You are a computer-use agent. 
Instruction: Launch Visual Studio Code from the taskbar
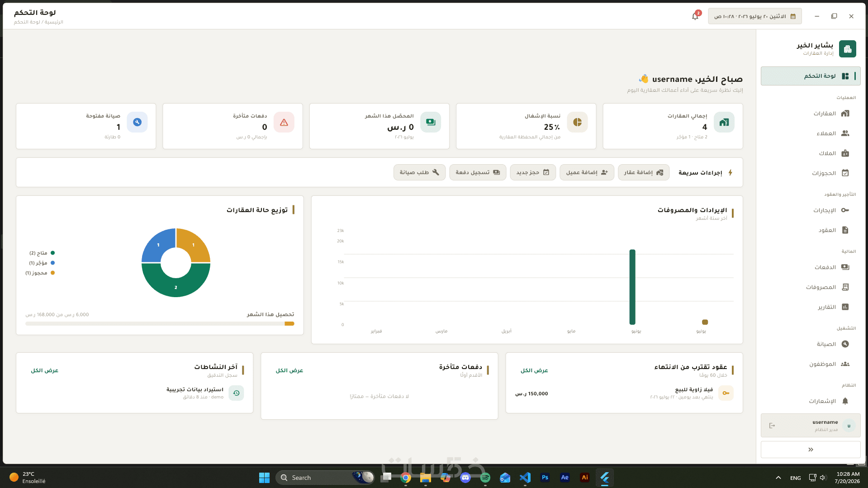coord(525,478)
